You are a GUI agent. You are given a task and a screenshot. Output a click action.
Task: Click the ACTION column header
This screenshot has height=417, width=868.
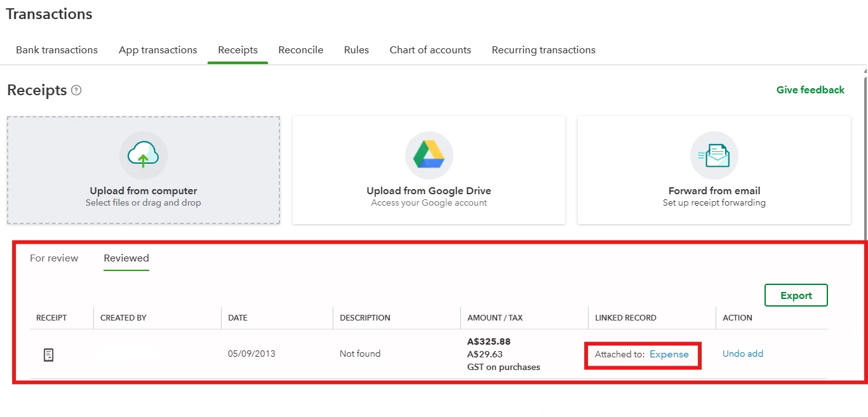(x=737, y=318)
